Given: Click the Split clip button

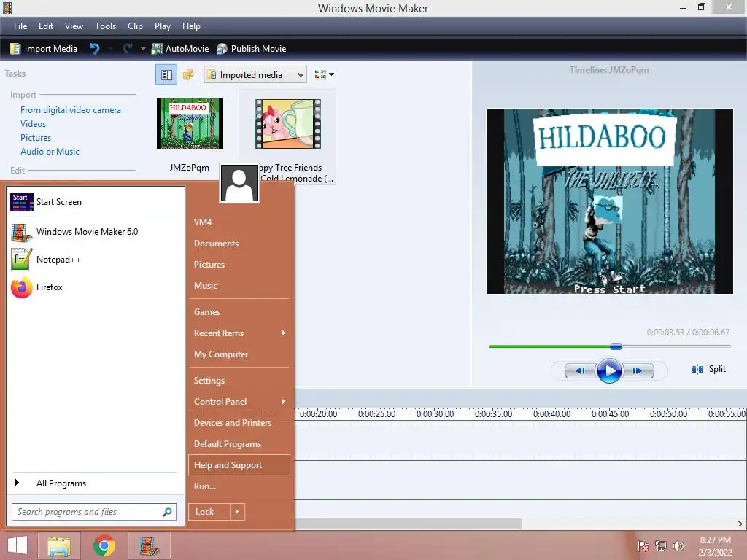Looking at the screenshot, I should tap(708, 369).
